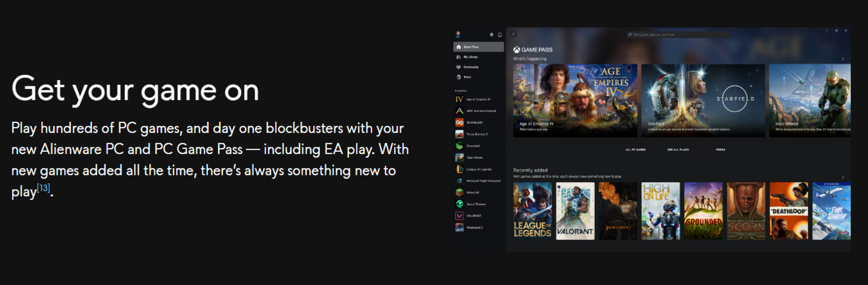Expand Recently added with the right chevron
This screenshot has width=868, height=285.
point(843,177)
